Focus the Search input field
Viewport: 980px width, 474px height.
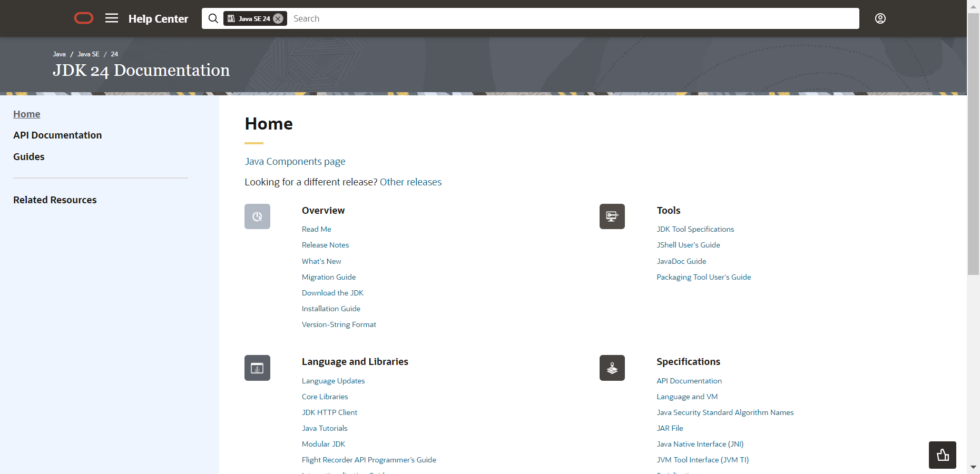[573, 18]
